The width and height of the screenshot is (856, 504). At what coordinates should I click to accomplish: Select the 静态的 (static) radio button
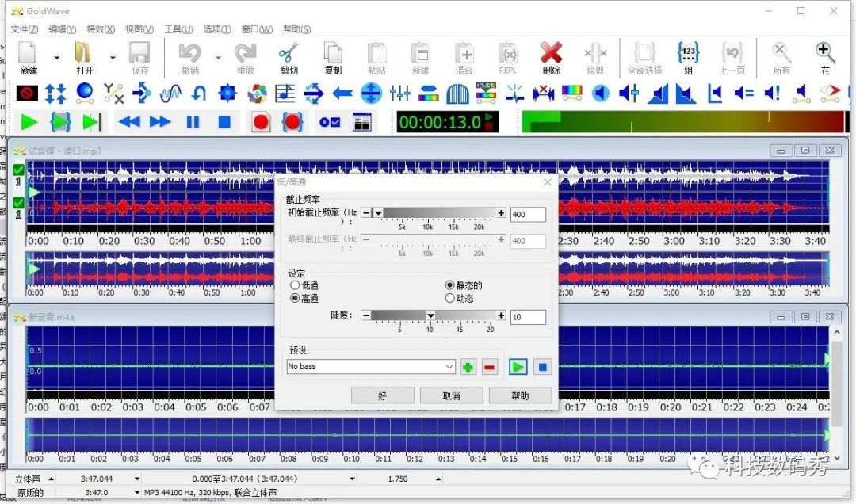tap(450, 285)
